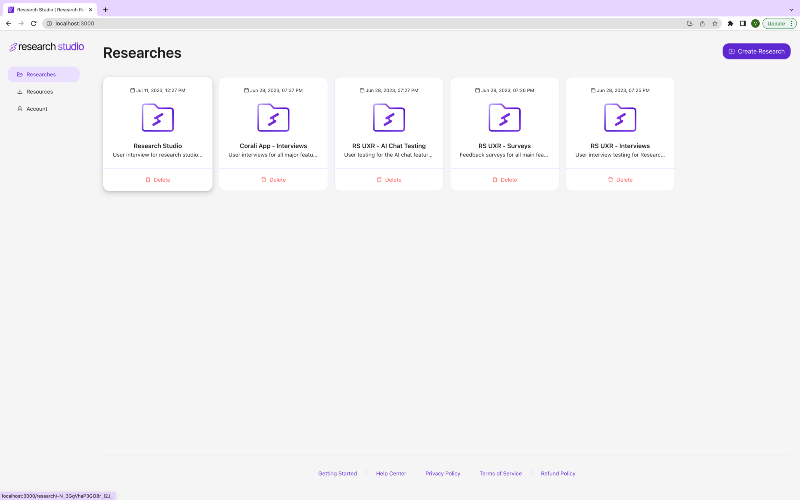Open the browser extensions puzzle icon
The image size is (800, 500).
coord(730,23)
